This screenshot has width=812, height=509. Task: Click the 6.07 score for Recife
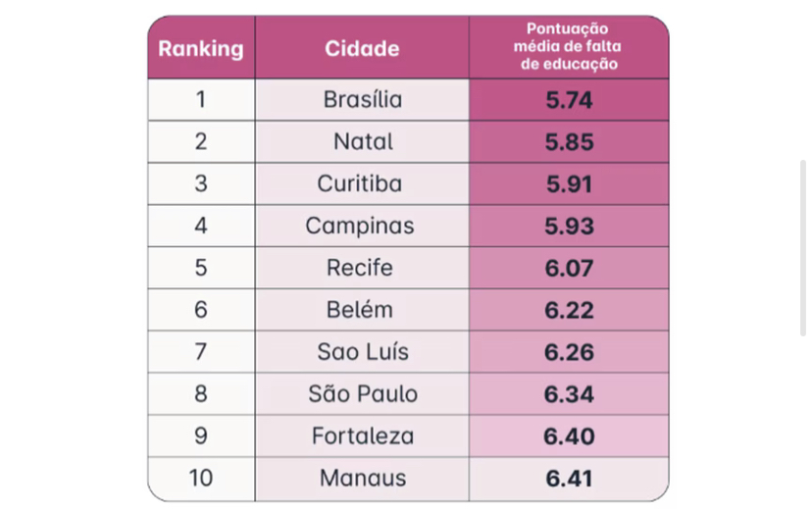[569, 268]
